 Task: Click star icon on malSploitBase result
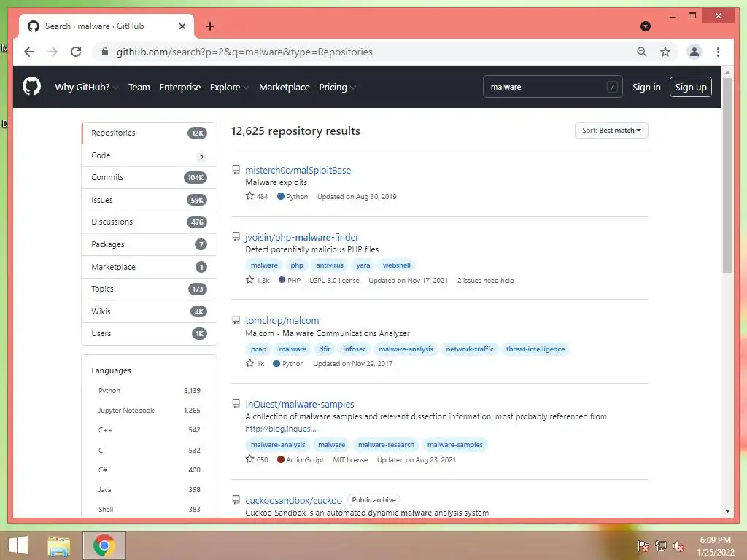coord(249,195)
